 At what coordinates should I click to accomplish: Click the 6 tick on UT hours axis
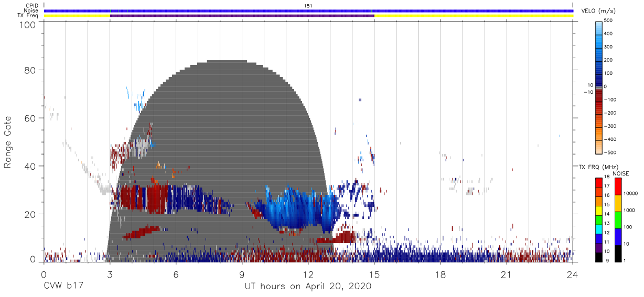pyautogui.click(x=176, y=274)
